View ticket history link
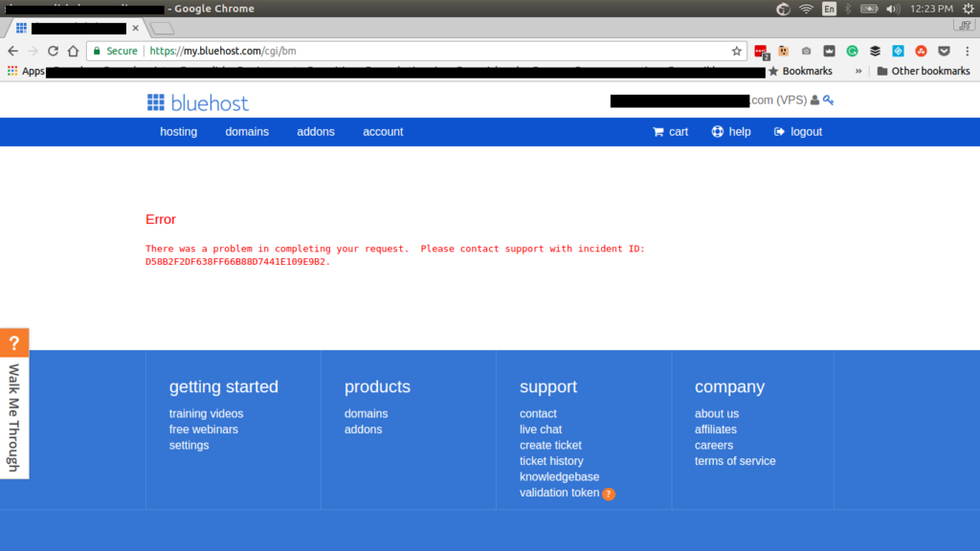This screenshot has width=980, height=551. pyautogui.click(x=551, y=461)
